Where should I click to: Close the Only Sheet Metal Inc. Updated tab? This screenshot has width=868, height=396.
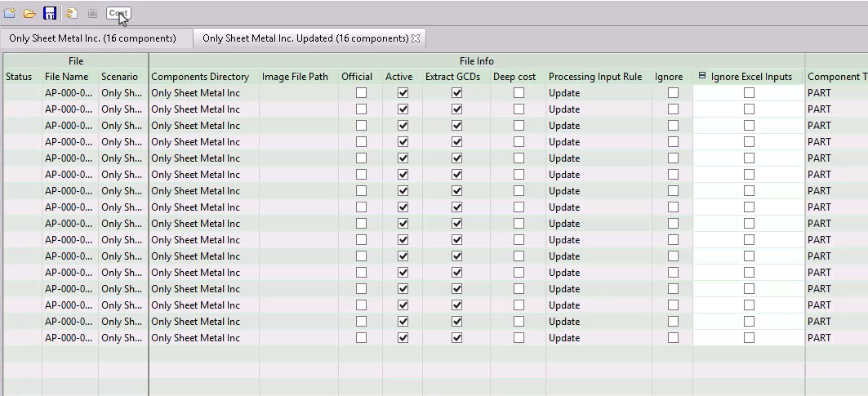click(x=416, y=38)
